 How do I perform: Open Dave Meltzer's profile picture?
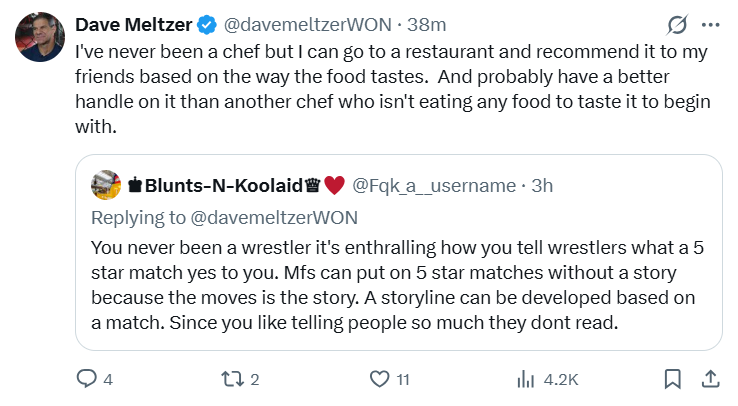40,38
